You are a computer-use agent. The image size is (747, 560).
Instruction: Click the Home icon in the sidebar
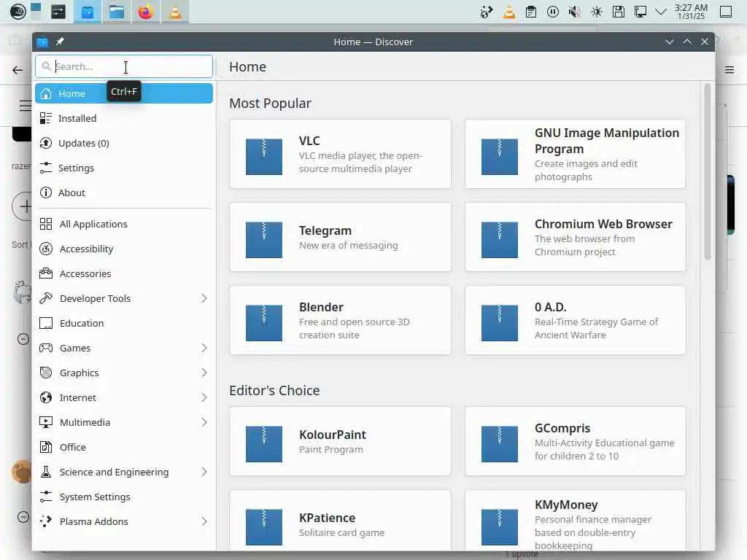pyautogui.click(x=46, y=93)
